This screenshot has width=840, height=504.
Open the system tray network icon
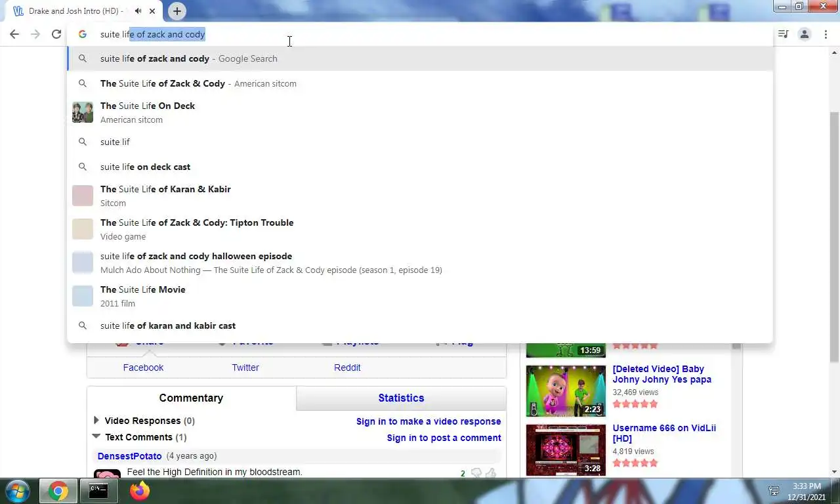pyautogui.click(x=774, y=491)
